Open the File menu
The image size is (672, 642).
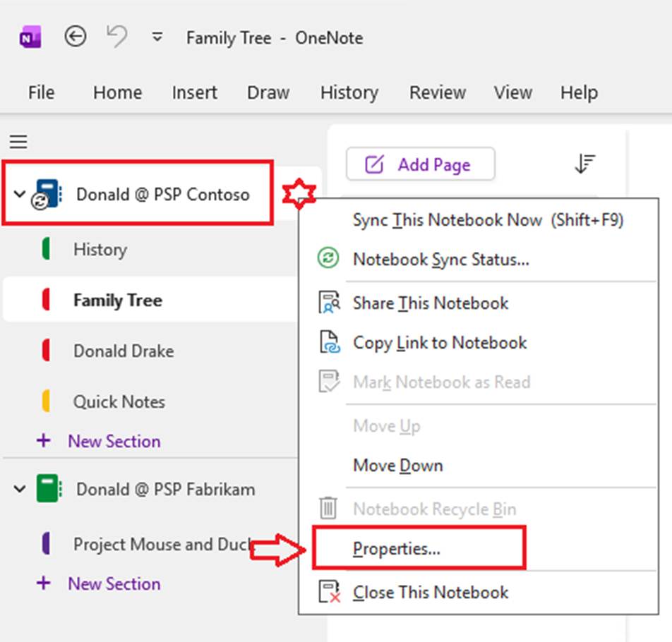[41, 92]
